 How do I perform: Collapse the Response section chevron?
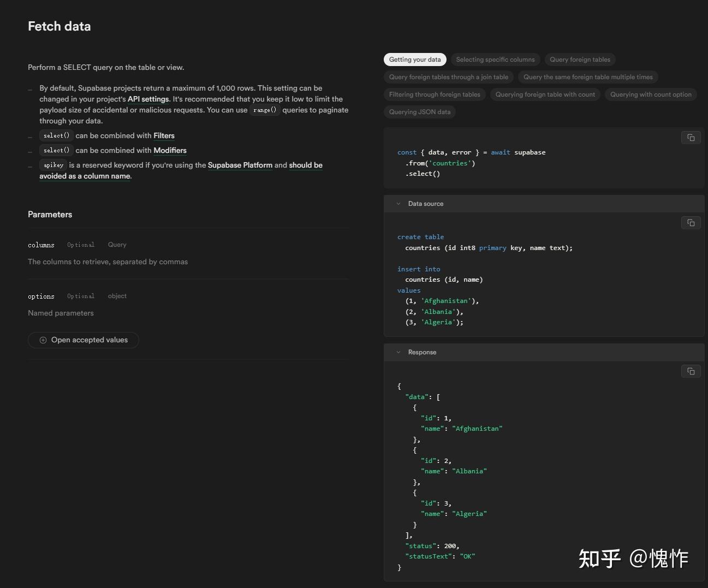pos(398,352)
